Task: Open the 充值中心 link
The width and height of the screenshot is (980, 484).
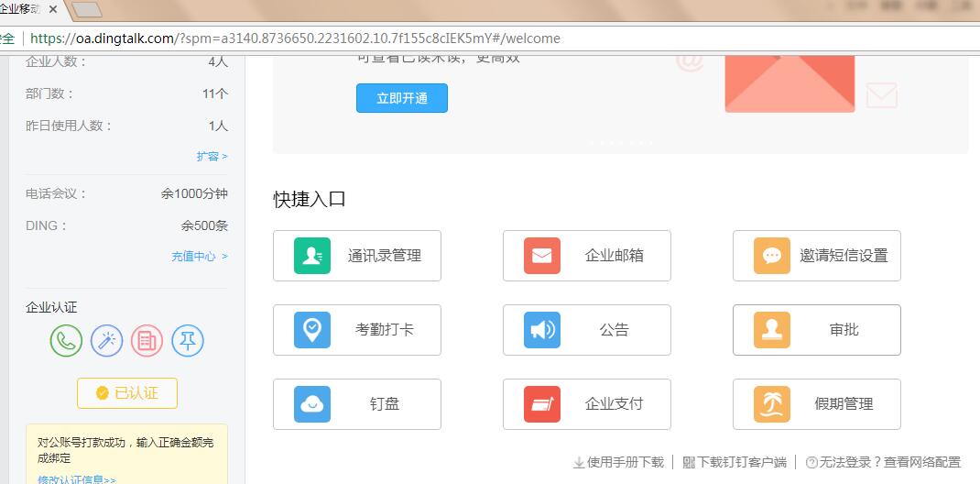Action: click(x=200, y=257)
